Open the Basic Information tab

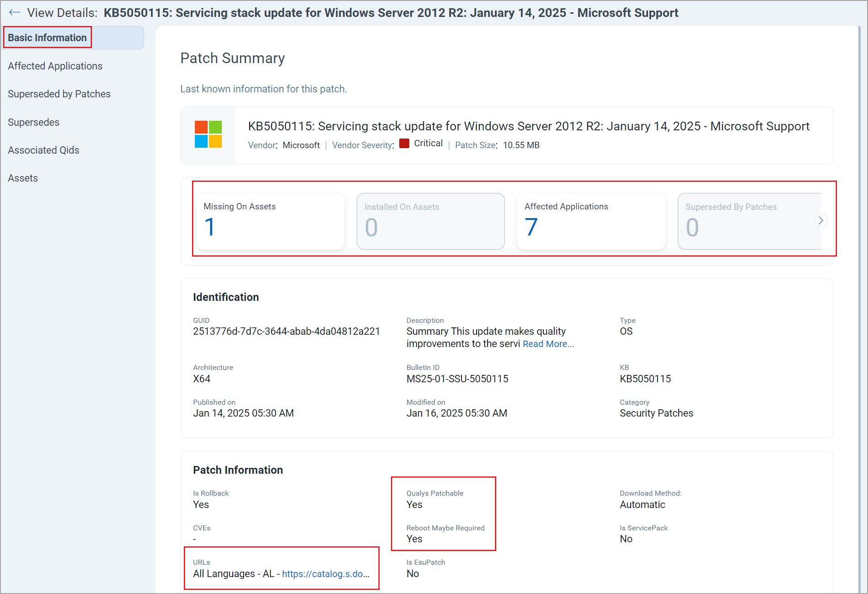[47, 37]
